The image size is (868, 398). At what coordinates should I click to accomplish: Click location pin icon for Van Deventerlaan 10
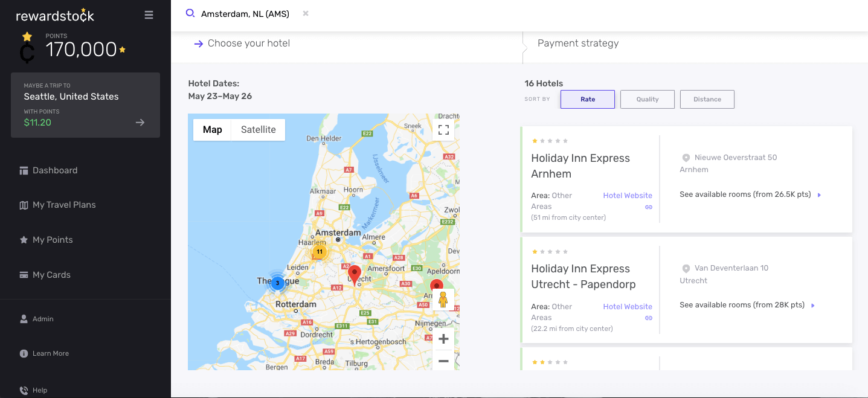tap(686, 268)
